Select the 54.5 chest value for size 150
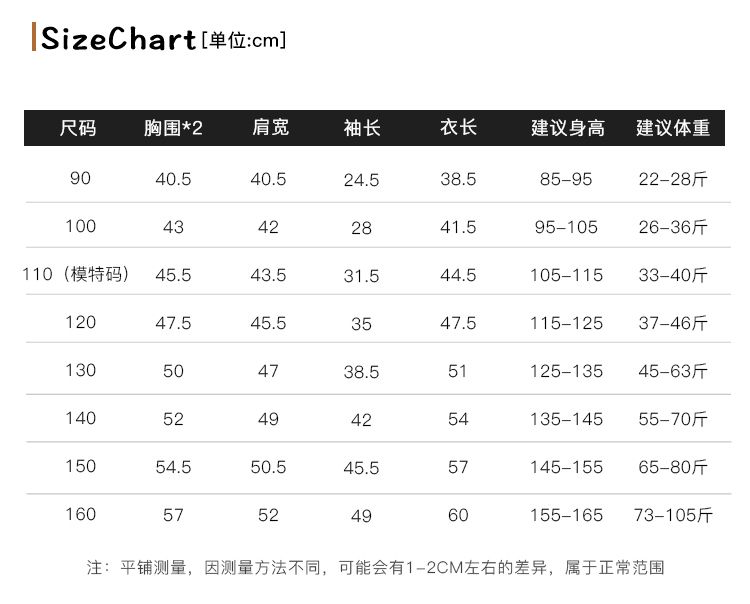 [173, 467]
